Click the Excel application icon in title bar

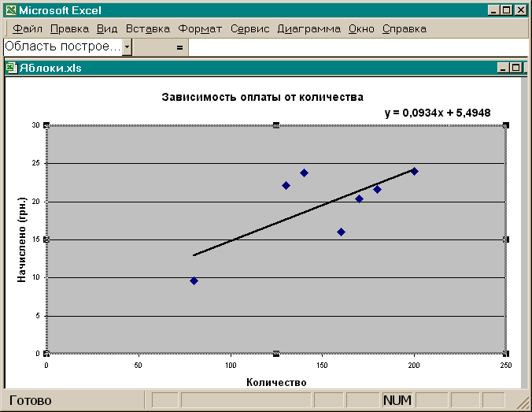pyautogui.click(x=11, y=10)
